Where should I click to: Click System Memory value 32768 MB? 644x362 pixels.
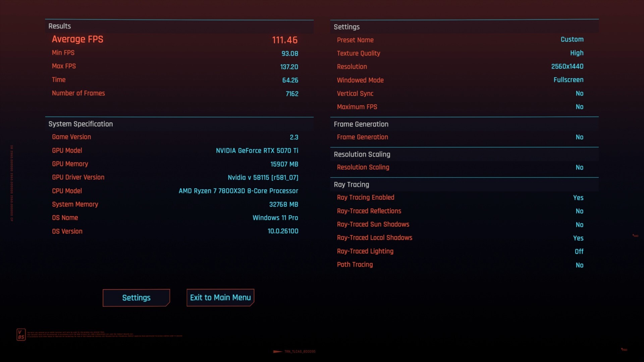(283, 204)
